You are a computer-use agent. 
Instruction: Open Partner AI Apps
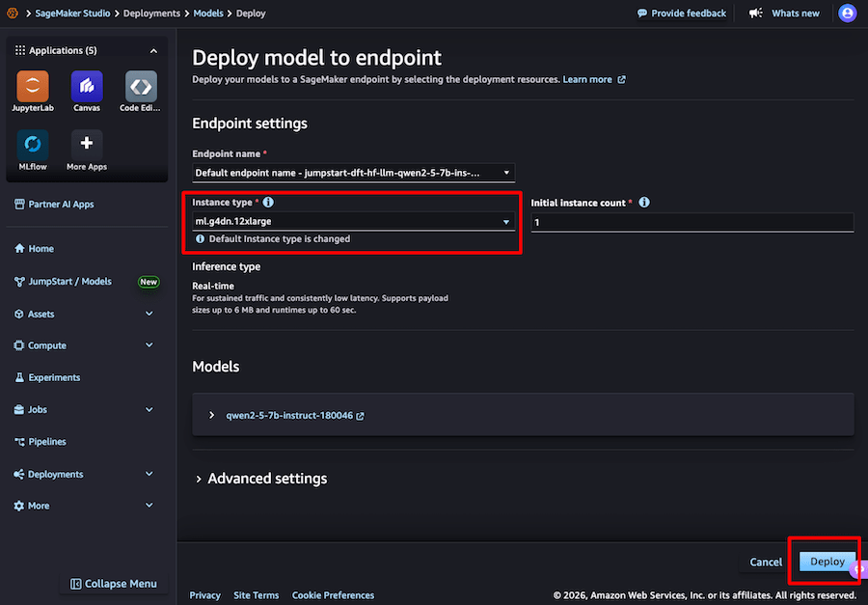(54, 205)
